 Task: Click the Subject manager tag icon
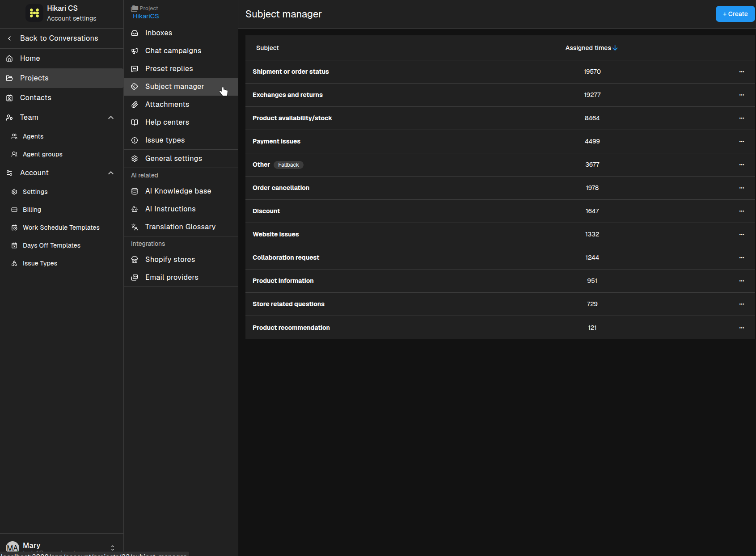tap(135, 87)
